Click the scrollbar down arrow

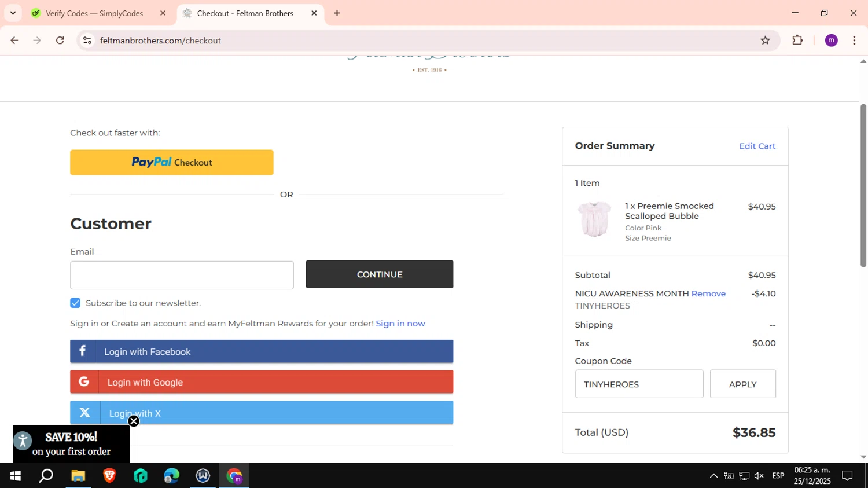click(x=863, y=457)
